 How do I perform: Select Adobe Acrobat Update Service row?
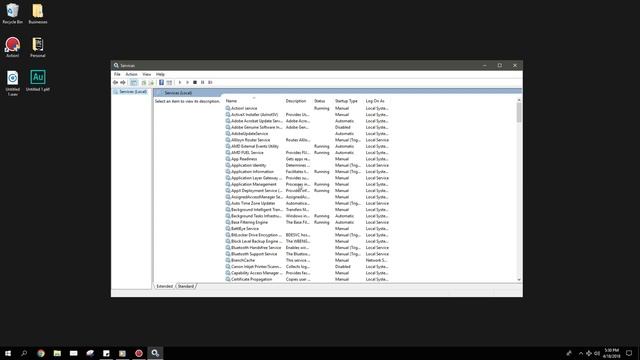coord(307,121)
